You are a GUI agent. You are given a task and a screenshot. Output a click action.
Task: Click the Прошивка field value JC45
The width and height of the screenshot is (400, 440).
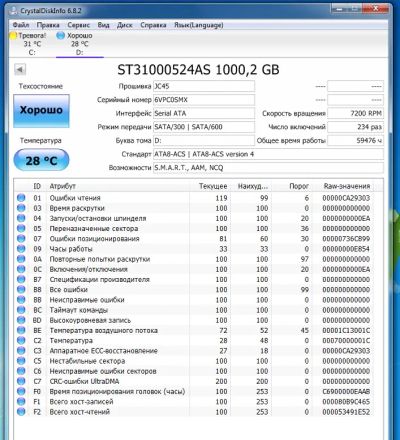204,86
